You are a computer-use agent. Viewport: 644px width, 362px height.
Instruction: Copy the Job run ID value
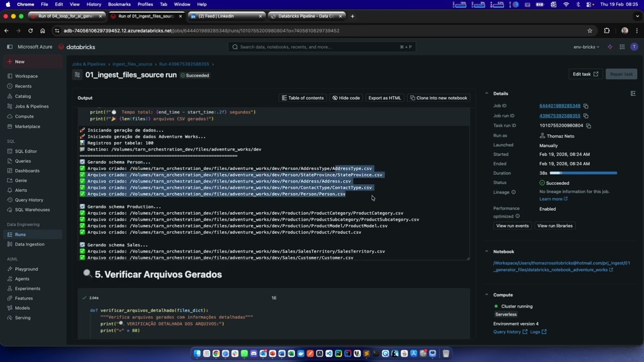click(586, 116)
